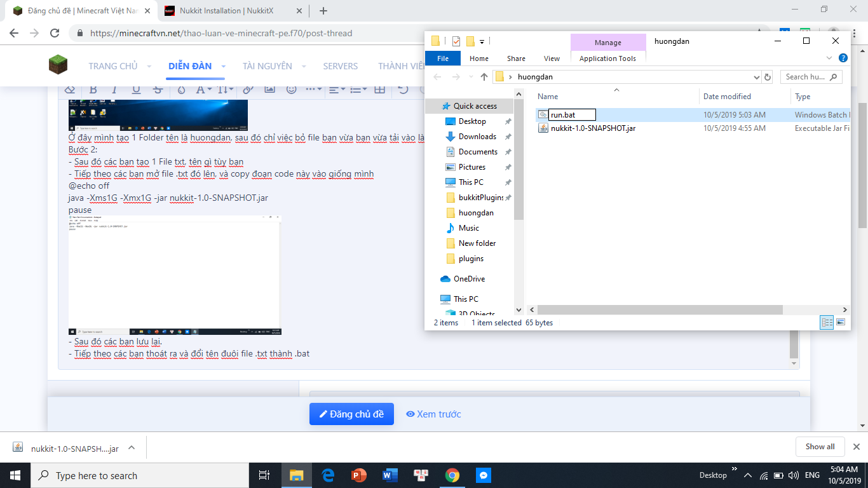This screenshot has height=488, width=868.
Task: Select Pictures in the navigation pane
Action: click(472, 167)
